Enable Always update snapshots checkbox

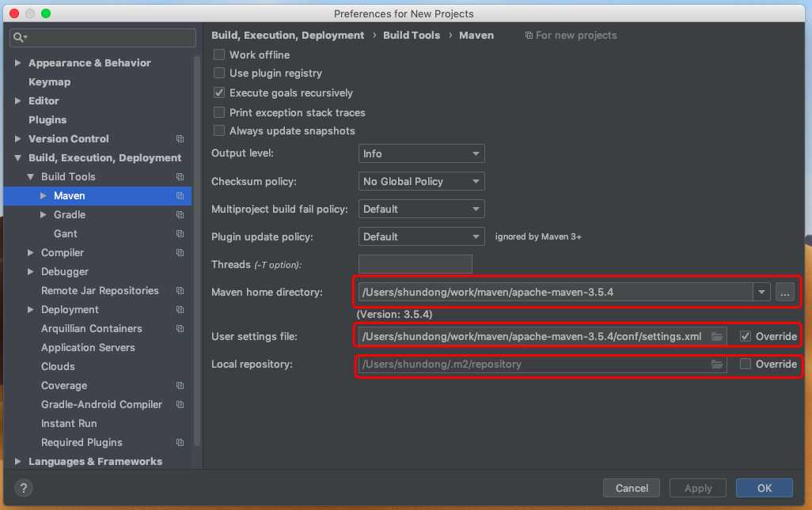(x=219, y=130)
